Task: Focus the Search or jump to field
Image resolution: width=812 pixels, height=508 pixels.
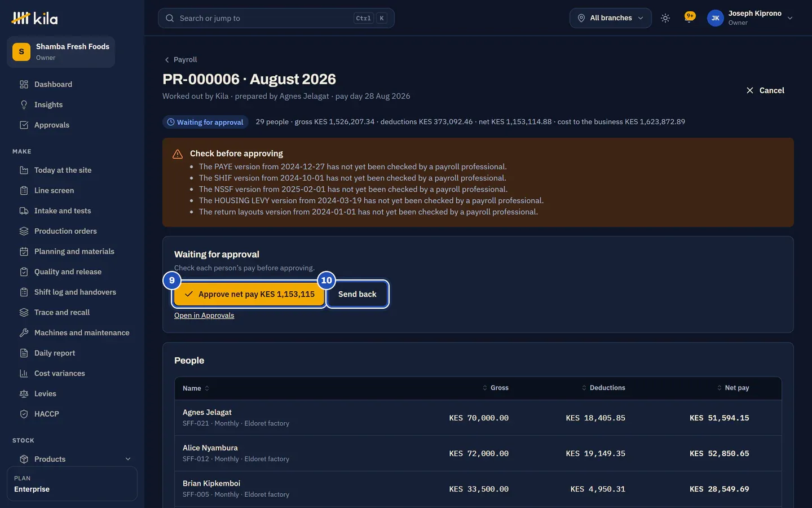Action: click(276, 18)
